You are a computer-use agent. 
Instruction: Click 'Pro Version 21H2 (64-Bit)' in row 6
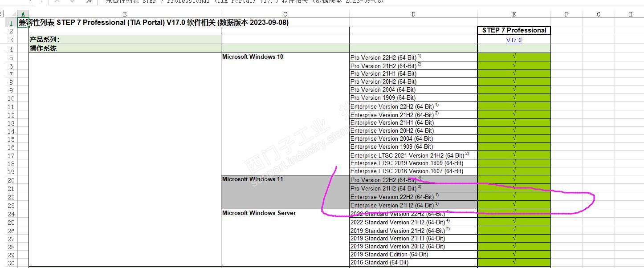tap(413, 65)
